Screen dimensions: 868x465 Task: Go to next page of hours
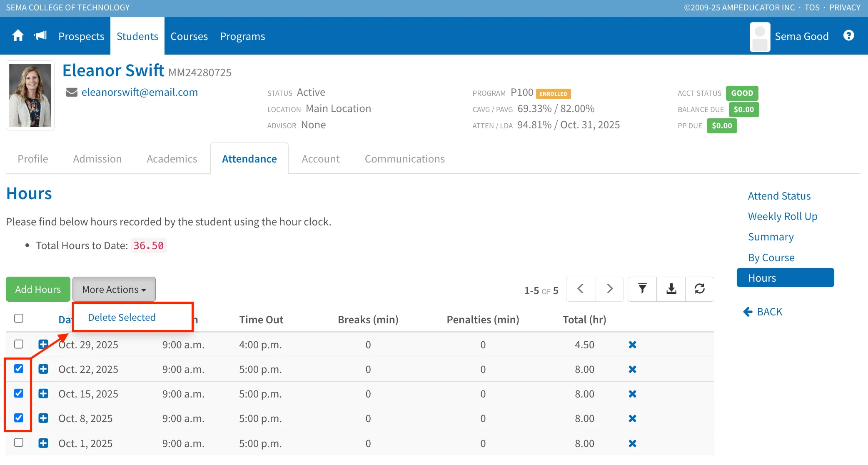point(609,289)
